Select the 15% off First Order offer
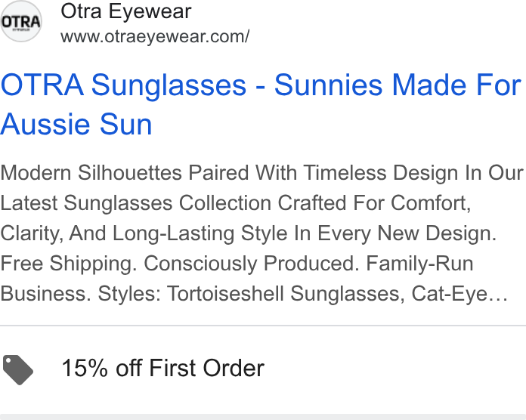The width and height of the screenshot is (526, 420). coord(163,368)
